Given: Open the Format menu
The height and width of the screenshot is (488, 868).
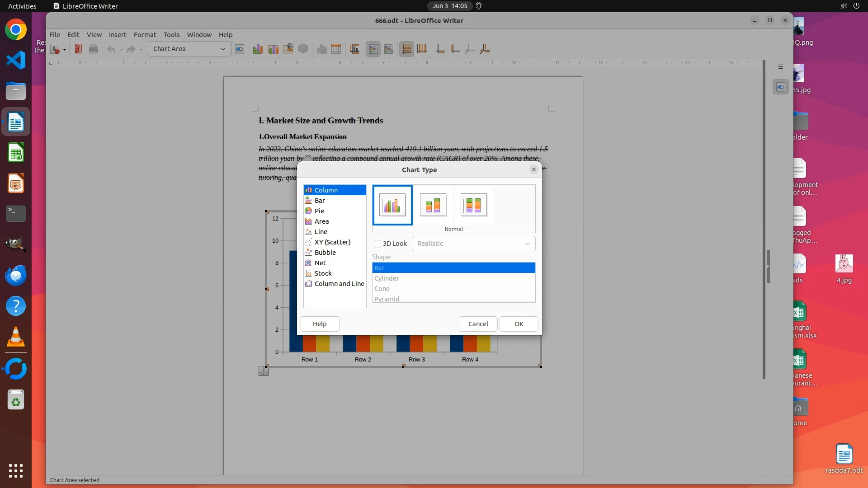Looking at the screenshot, I should click(x=145, y=35).
